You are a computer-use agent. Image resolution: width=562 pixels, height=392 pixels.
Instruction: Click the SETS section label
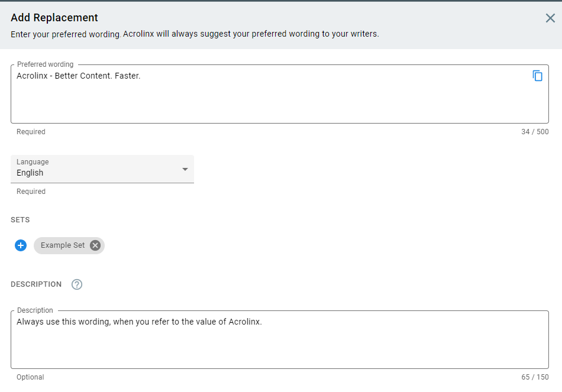coord(20,219)
